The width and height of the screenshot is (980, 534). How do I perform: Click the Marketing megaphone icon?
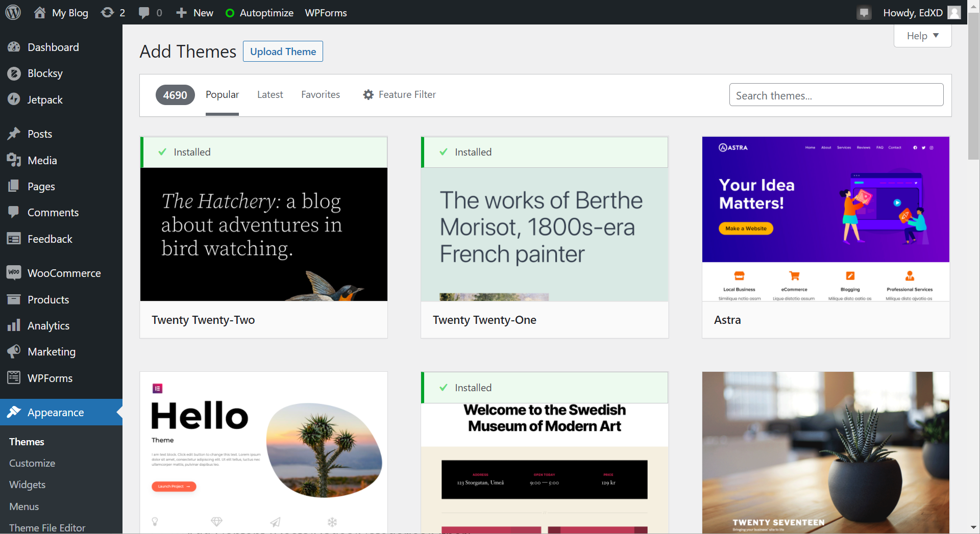tap(14, 351)
